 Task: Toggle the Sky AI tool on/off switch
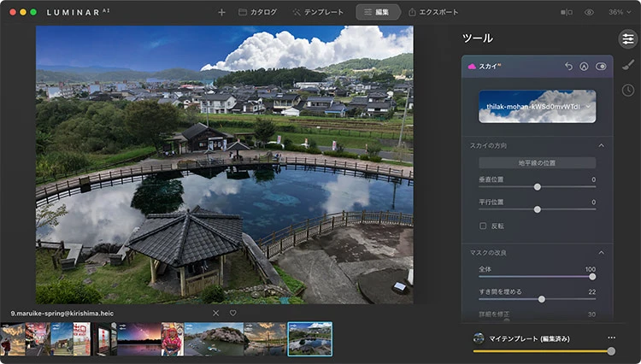click(x=601, y=67)
